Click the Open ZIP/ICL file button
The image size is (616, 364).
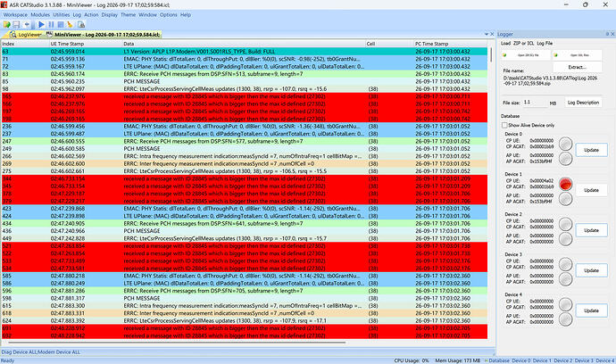pyautogui.click(x=525, y=55)
